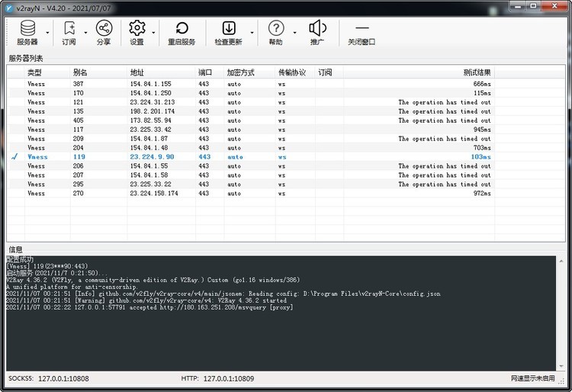Click the log scrollbar down arrow

coord(561,366)
